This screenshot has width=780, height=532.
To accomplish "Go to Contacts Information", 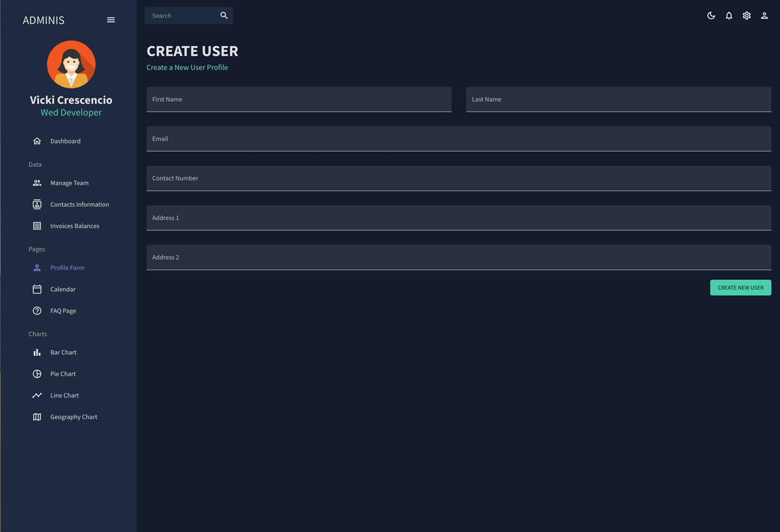I will (x=79, y=205).
